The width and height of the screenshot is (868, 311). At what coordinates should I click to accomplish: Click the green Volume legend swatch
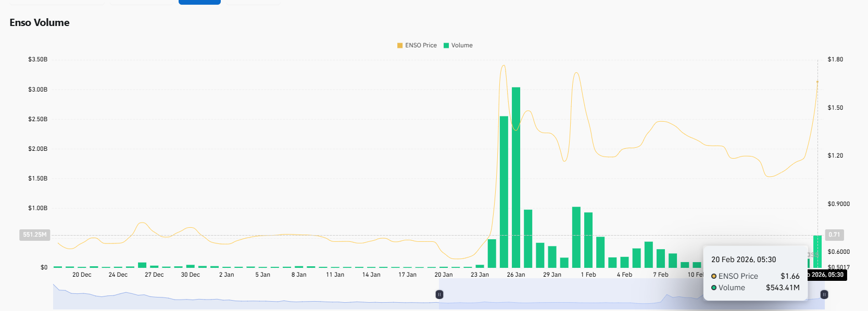[x=446, y=46]
